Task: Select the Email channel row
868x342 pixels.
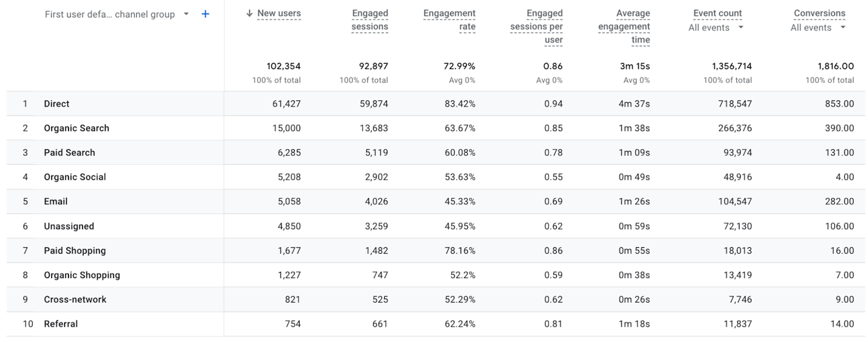Action: [435, 201]
